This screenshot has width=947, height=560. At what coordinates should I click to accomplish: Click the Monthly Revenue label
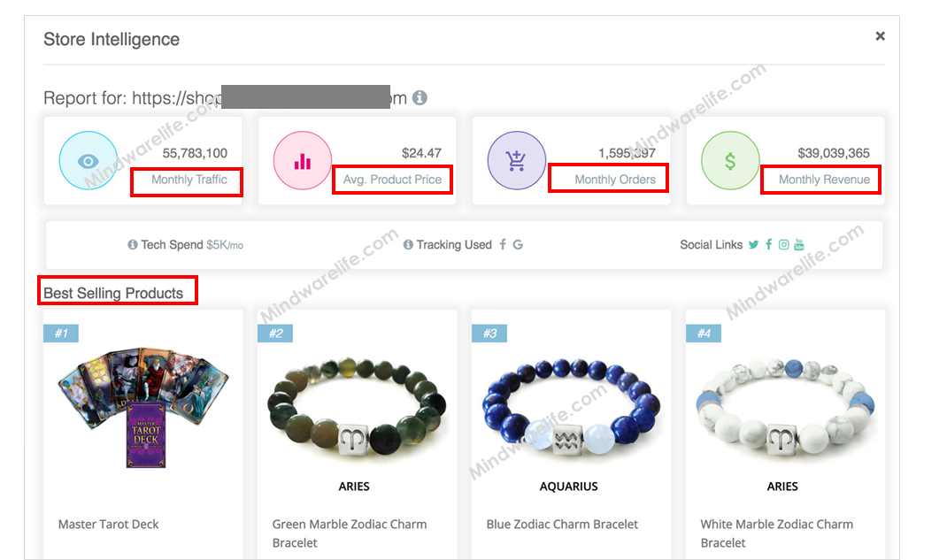[x=824, y=180]
